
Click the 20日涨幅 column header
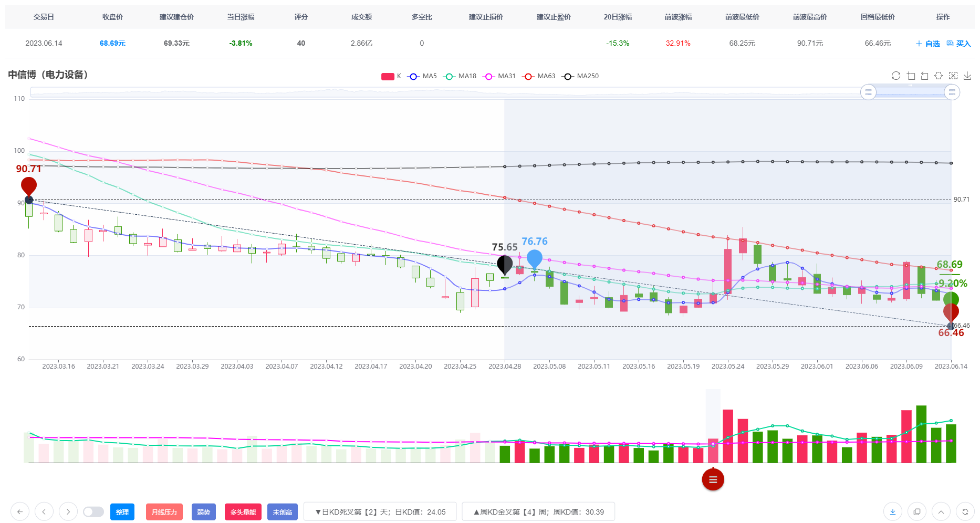[x=618, y=17]
